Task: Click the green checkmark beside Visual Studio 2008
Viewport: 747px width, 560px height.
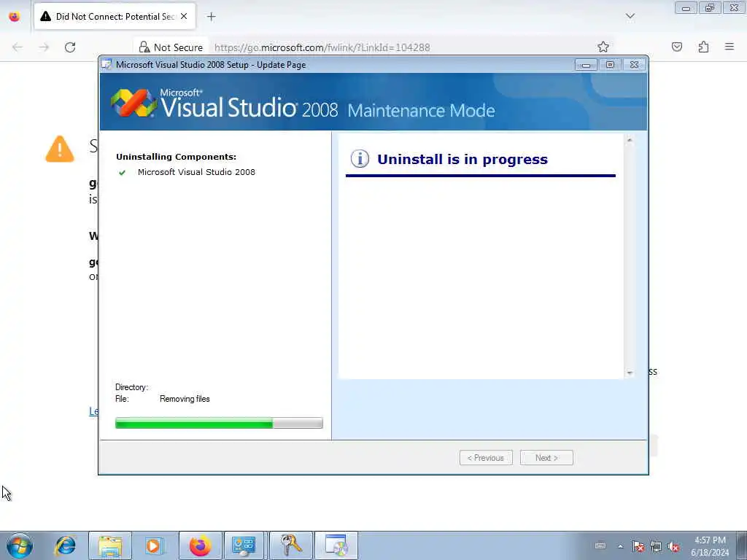Action: click(122, 172)
